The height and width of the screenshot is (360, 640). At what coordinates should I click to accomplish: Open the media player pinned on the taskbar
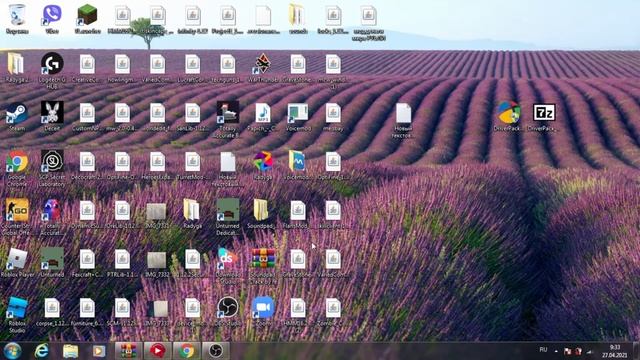98,351
